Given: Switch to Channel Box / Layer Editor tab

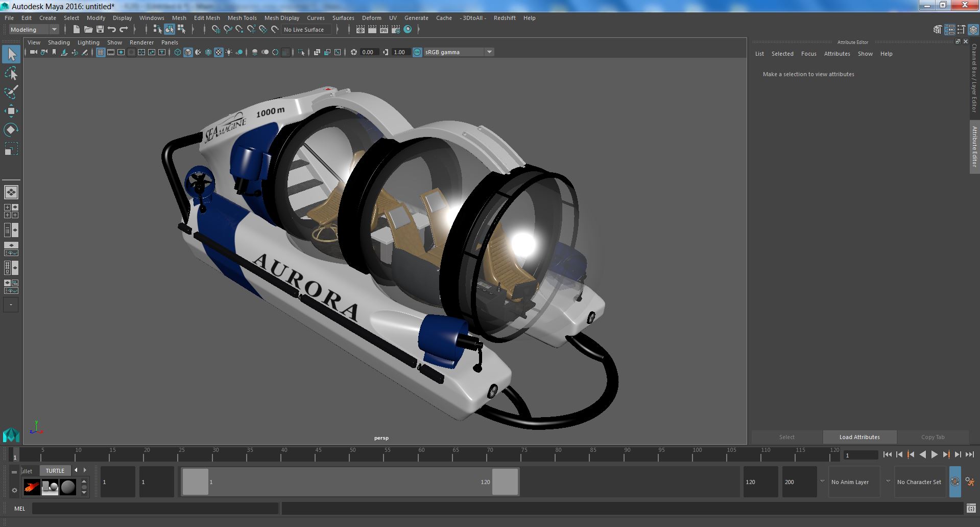Looking at the screenshot, I should (x=974, y=78).
